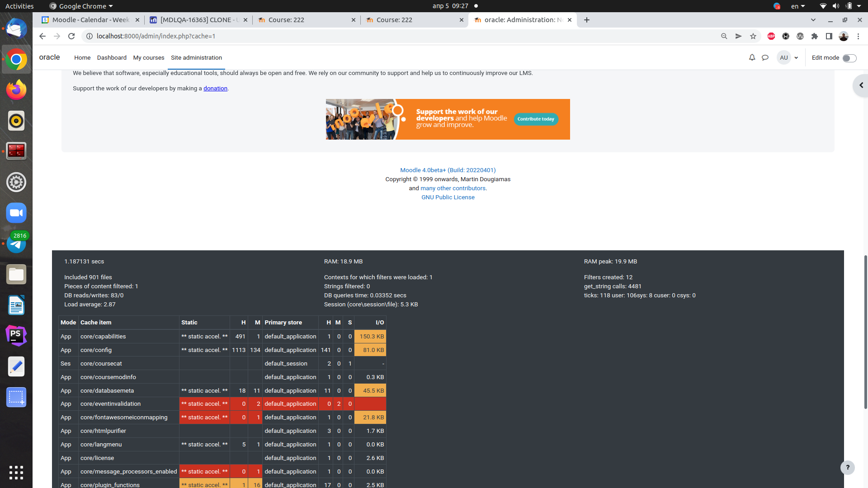Toggle the Chrome side panel icon

coord(829,36)
